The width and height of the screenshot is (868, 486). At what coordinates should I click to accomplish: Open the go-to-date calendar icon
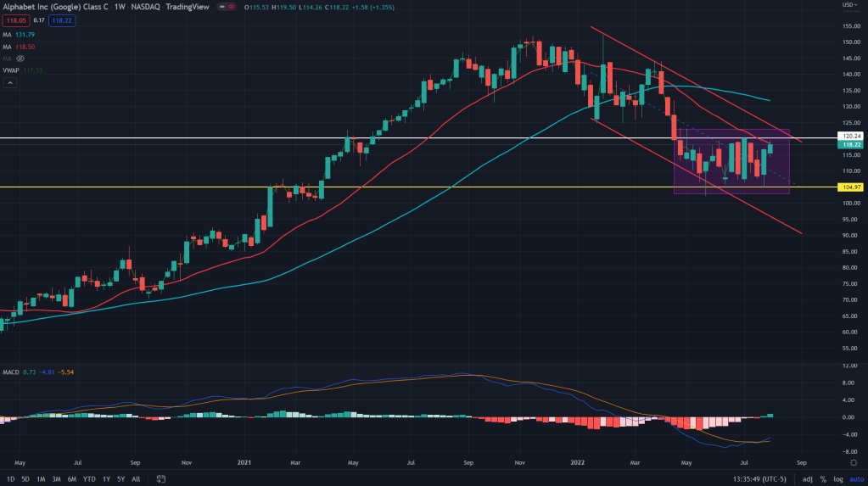click(x=160, y=478)
